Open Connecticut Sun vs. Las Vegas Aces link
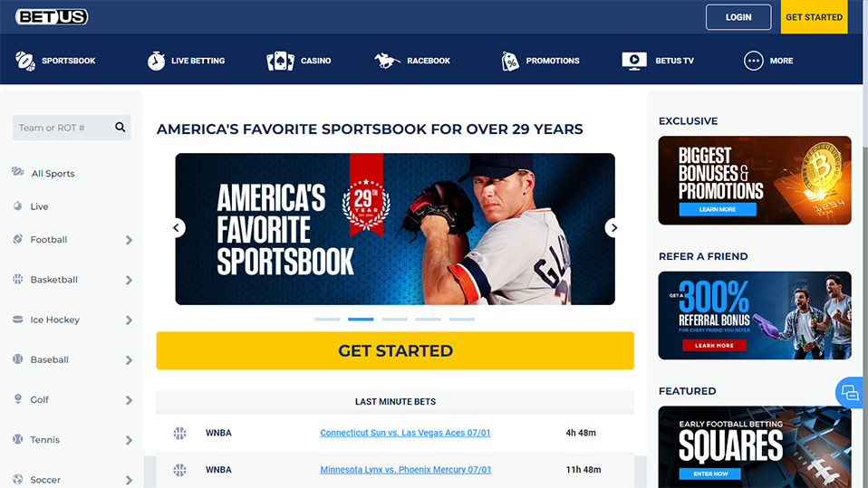This screenshot has width=868, height=488. coord(405,433)
